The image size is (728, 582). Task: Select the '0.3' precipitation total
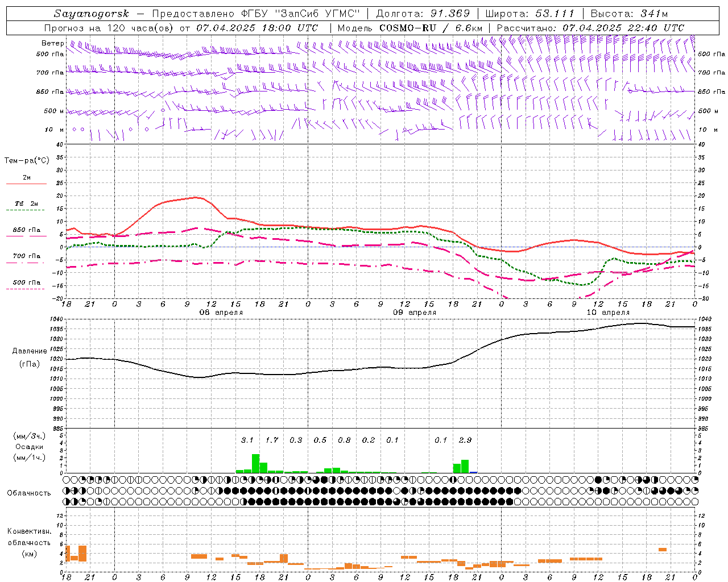(x=296, y=440)
